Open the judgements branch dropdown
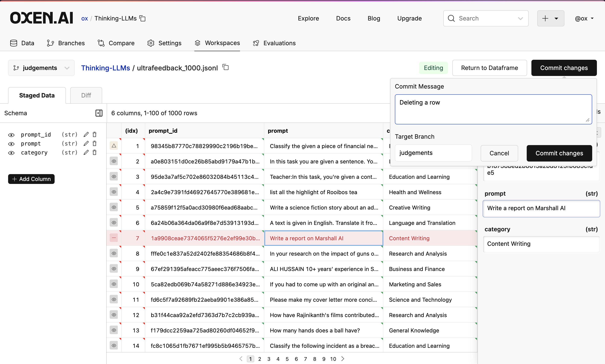This screenshot has height=364, width=605. 41,68
